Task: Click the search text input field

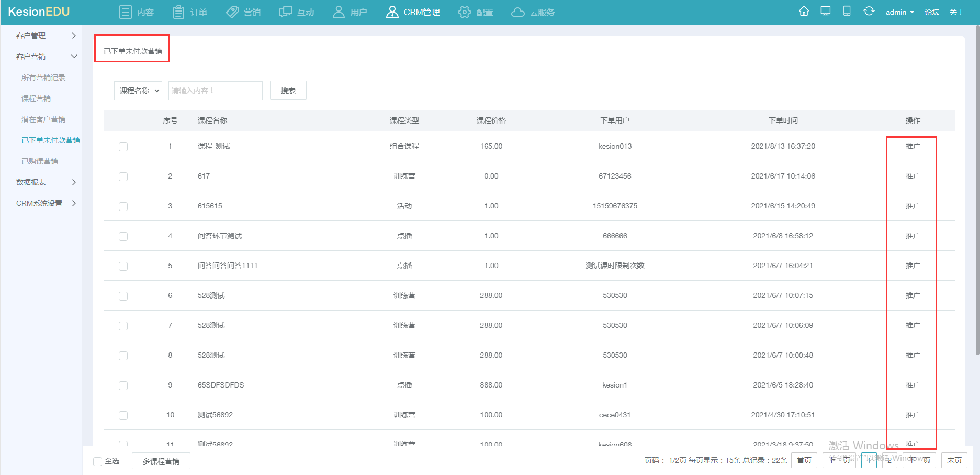Action: (x=216, y=91)
